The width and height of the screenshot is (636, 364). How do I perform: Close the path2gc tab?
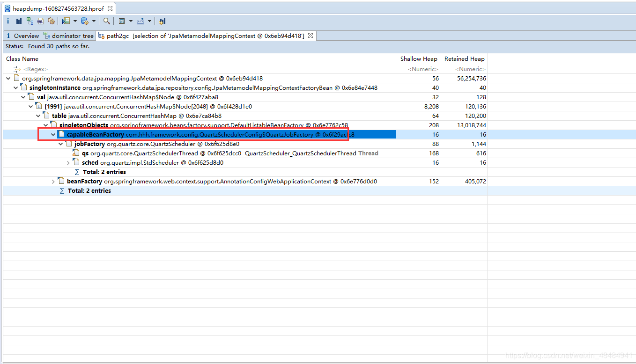coord(311,36)
